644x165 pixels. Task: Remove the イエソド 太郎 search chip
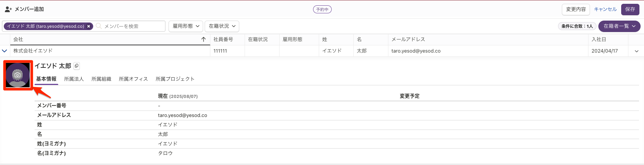89,26
